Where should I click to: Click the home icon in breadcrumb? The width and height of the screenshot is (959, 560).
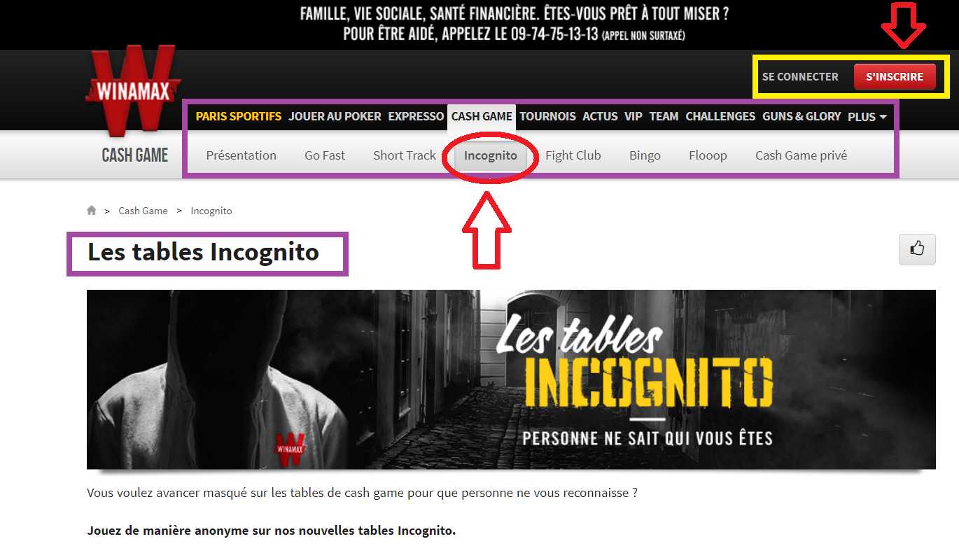(x=92, y=210)
